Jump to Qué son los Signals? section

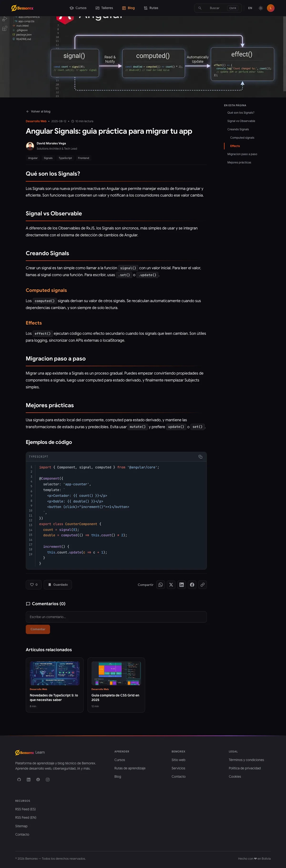point(240,113)
